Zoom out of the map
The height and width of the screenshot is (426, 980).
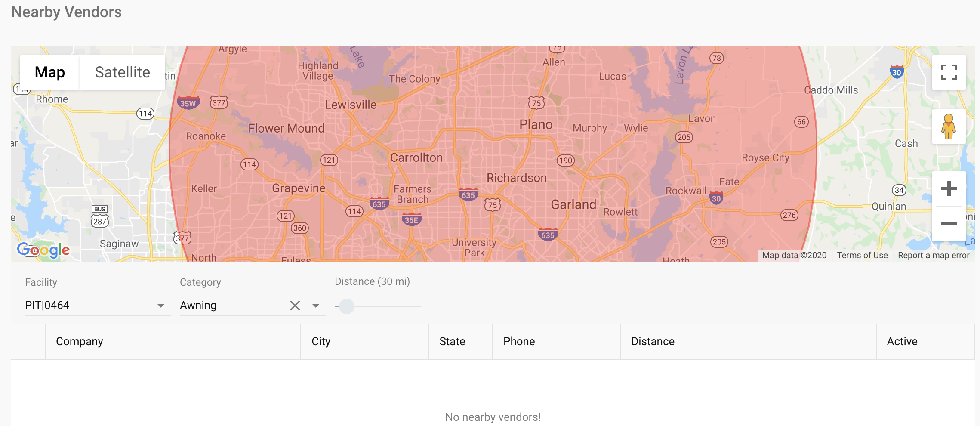click(949, 224)
